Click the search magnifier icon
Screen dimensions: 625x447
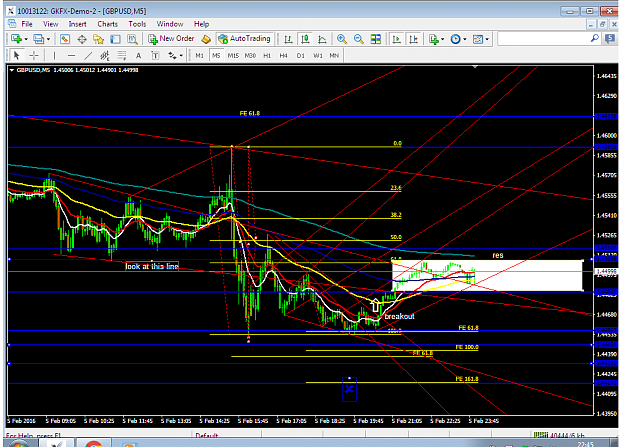point(594,39)
